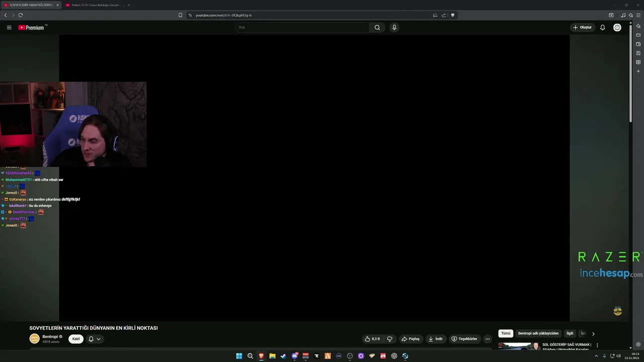644x362 pixels.
Task: Open ChatGPT icon in taskbar
Action: click(x=394, y=356)
